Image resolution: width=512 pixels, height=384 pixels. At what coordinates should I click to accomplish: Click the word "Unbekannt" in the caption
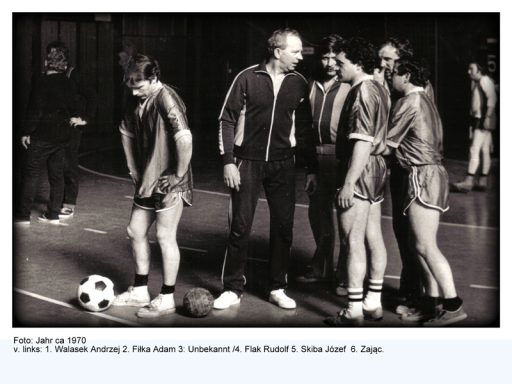pyautogui.click(x=209, y=349)
